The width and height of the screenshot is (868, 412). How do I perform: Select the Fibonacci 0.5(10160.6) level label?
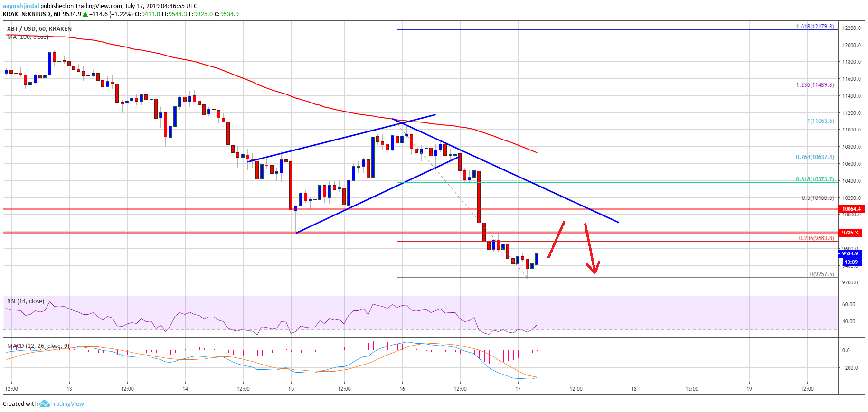coord(818,198)
